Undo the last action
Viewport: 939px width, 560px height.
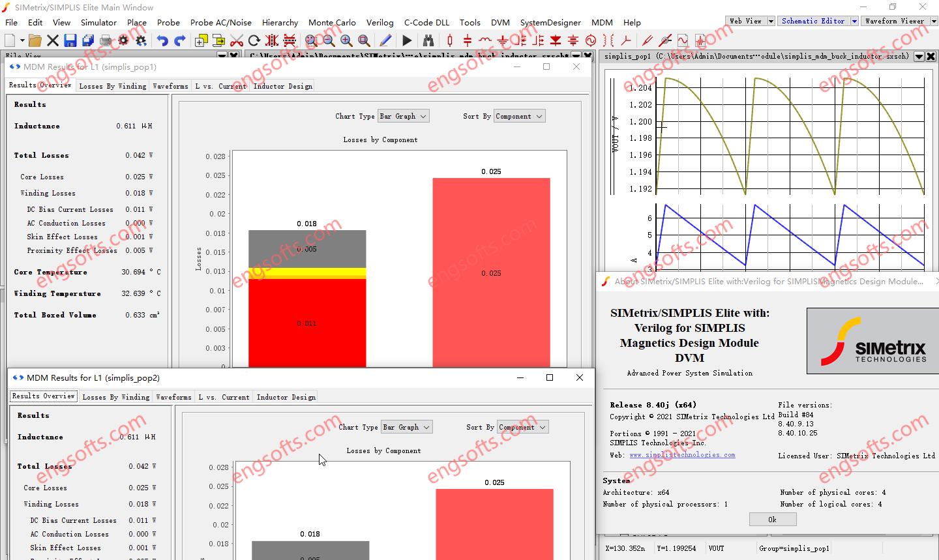click(162, 40)
